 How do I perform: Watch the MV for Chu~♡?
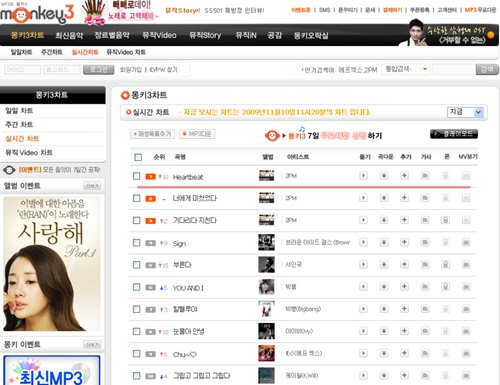click(x=466, y=353)
